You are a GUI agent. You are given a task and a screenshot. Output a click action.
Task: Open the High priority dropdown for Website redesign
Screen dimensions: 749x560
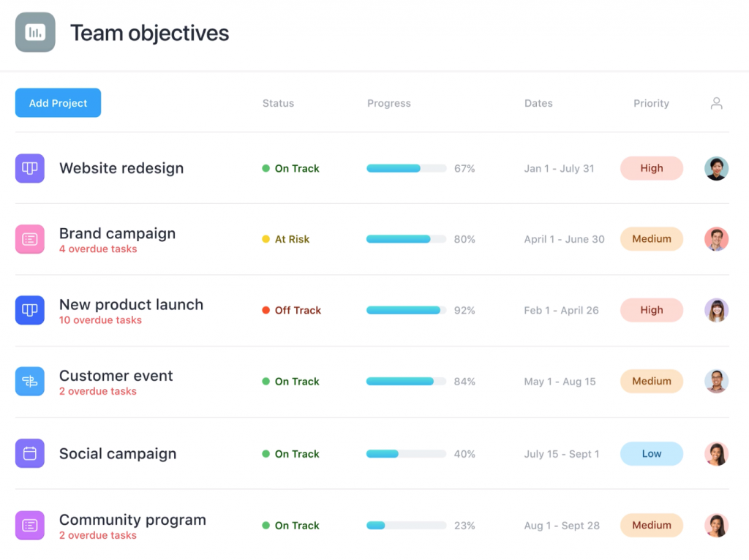click(651, 168)
